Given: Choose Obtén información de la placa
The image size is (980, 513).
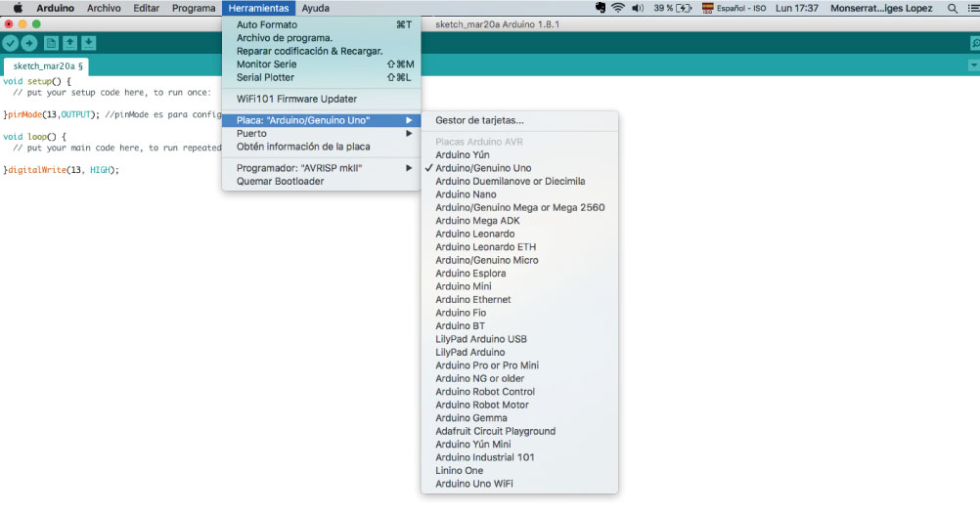Looking at the screenshot, I should (x=321, y=147).
